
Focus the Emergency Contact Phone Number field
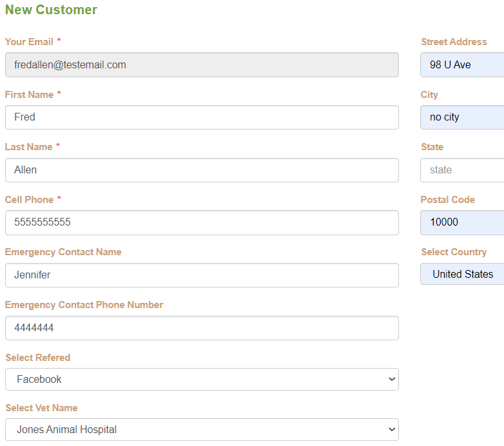[202, 328]
